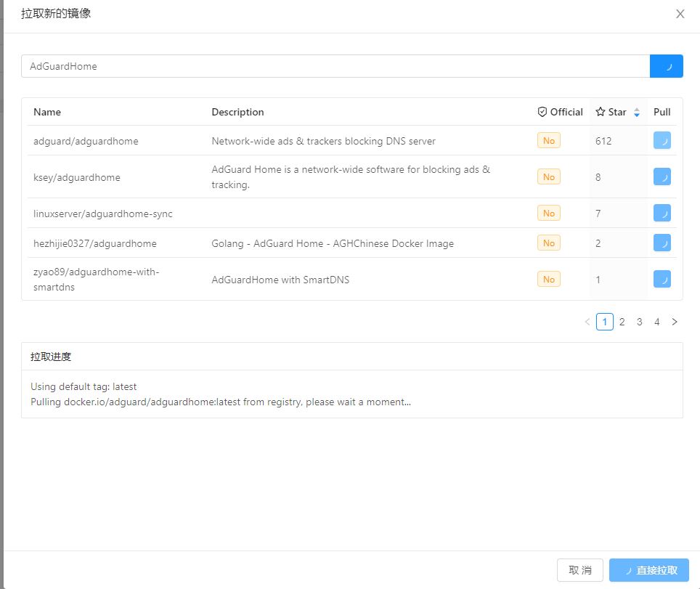The width and height of the screenshot is (700, 589).
Task: Select results page 1
Action: click(x=604, y=322)
